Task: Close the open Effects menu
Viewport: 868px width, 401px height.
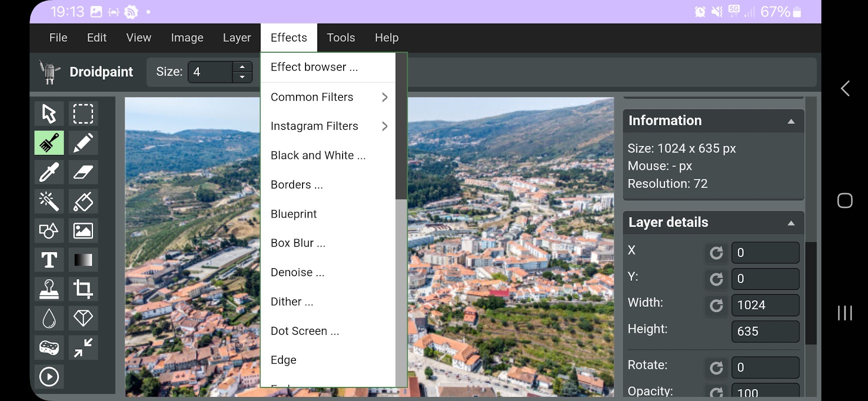Action: (x=289, y=38)
